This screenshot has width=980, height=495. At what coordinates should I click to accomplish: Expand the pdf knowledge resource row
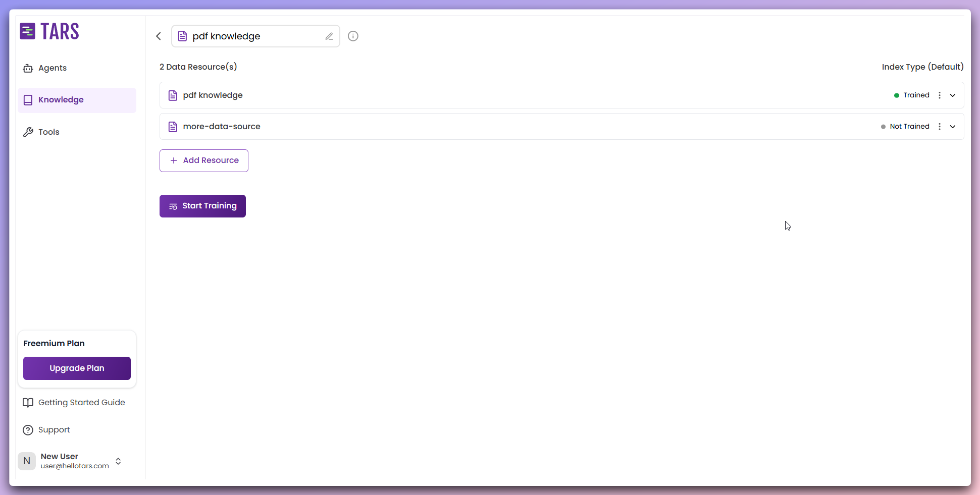coord(953,95)
